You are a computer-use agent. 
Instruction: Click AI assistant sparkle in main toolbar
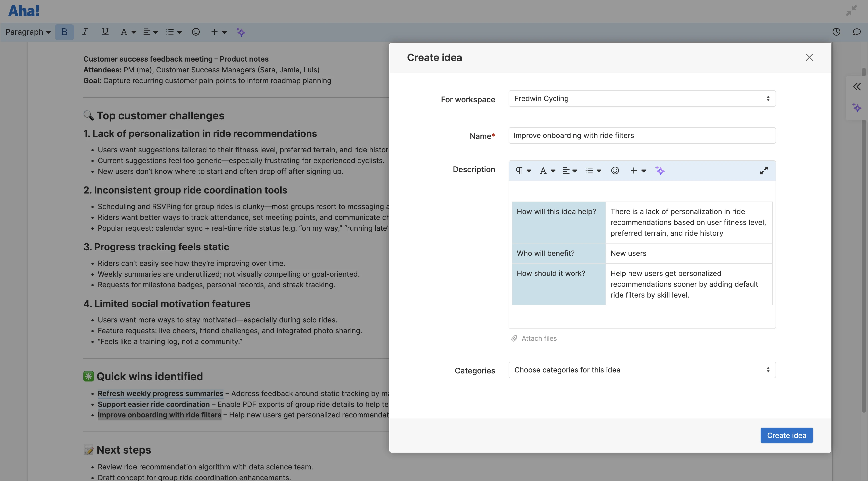[x=241, y=32]
